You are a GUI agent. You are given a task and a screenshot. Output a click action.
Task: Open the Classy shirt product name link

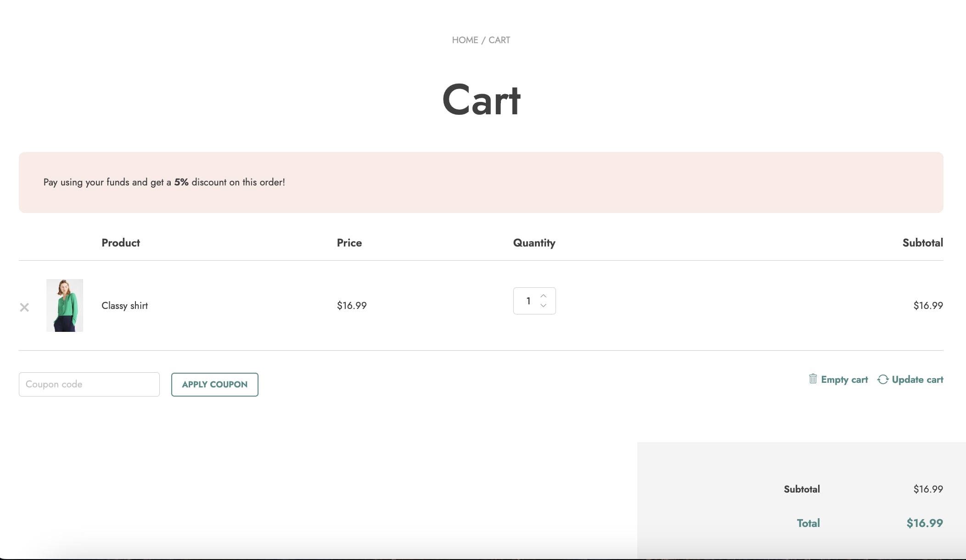tap(124, 306)
